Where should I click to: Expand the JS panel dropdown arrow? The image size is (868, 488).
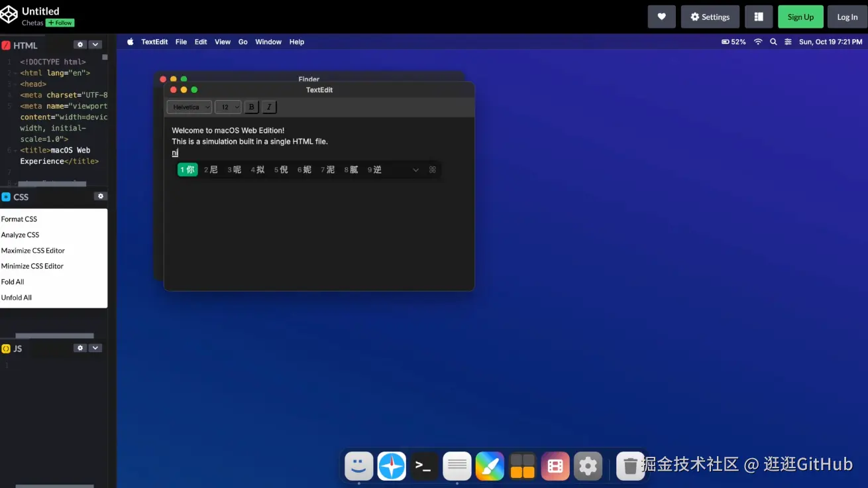click(95, 348)
